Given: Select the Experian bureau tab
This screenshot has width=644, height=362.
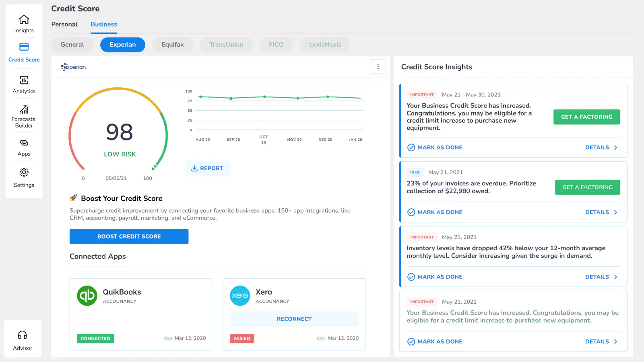Looking at the screenshot, I should pyautogui.click(x=123, y=45).
